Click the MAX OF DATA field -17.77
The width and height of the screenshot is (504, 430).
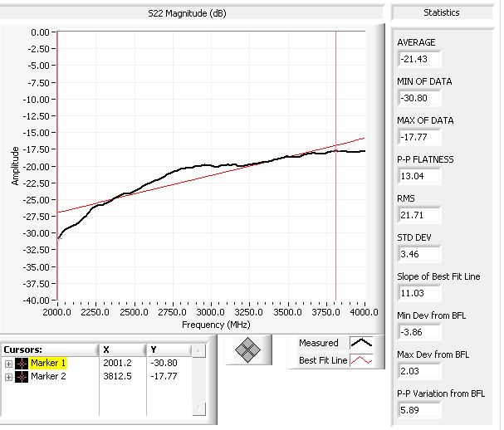pyautogui.click(x=419, y=137)
